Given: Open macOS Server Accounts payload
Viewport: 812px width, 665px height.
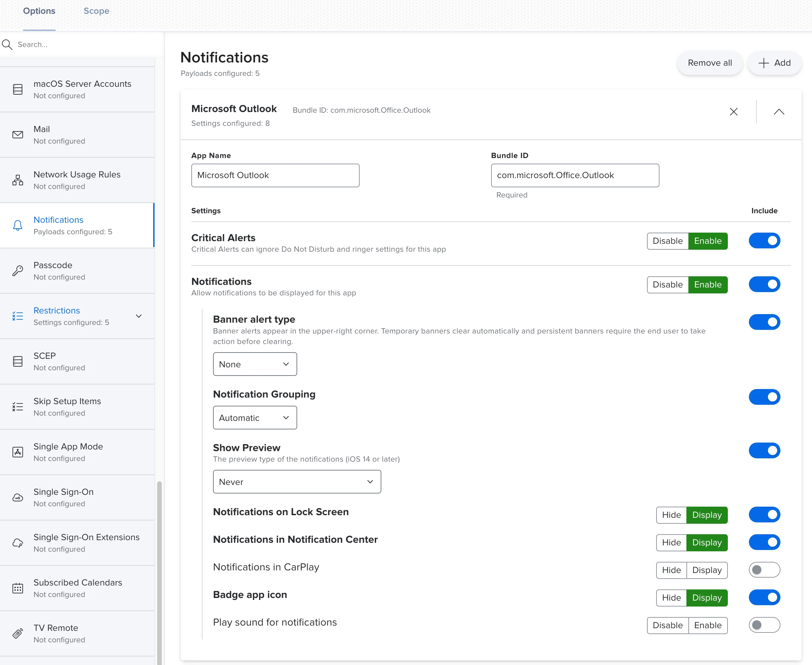Looking at the screenshot, I should pyautogui.click(x=77, y=89).
